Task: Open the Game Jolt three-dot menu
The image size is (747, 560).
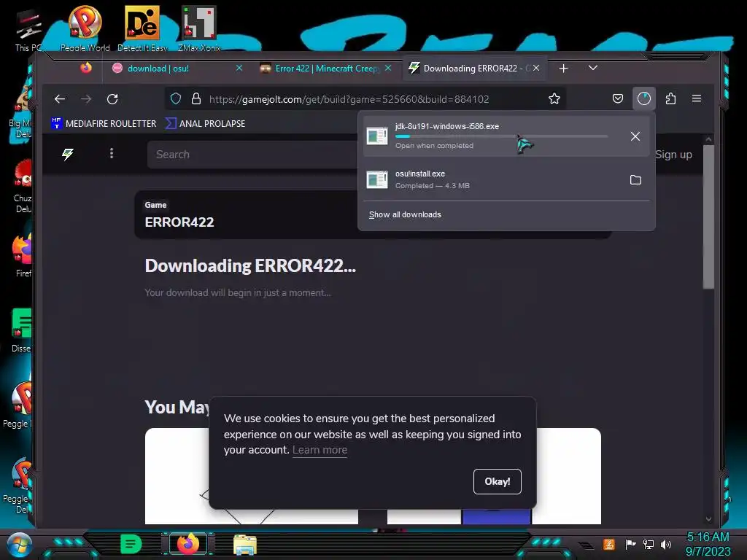Action: click(x=112, y=153)
